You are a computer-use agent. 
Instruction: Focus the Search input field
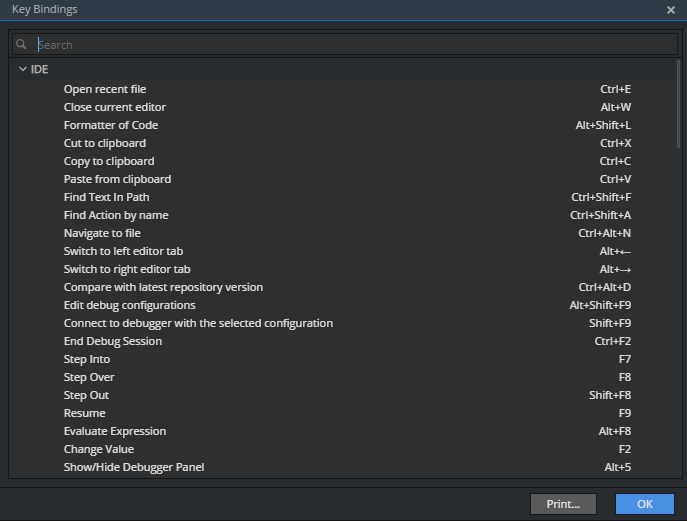[x=345, y=45]
